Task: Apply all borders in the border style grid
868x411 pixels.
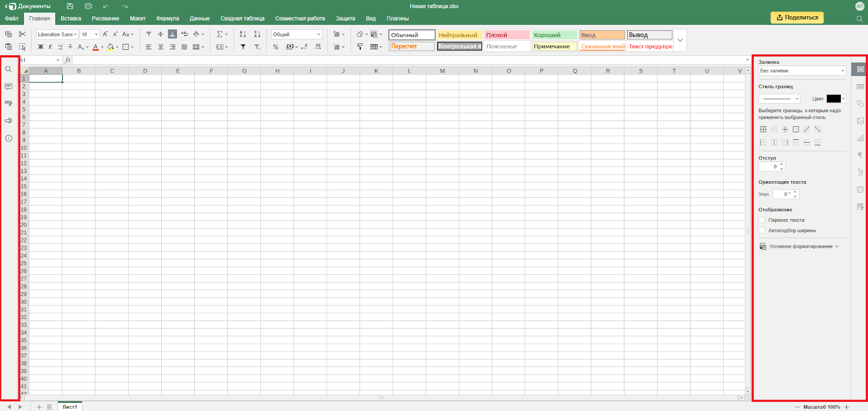Action: [x=763, y=130]
